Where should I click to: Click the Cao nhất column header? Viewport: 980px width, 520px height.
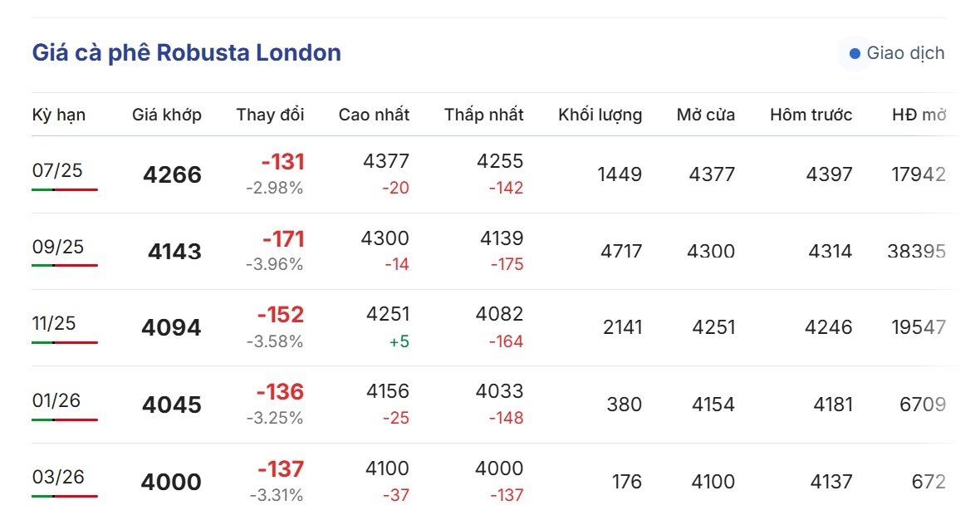click(x=374, y=115)
